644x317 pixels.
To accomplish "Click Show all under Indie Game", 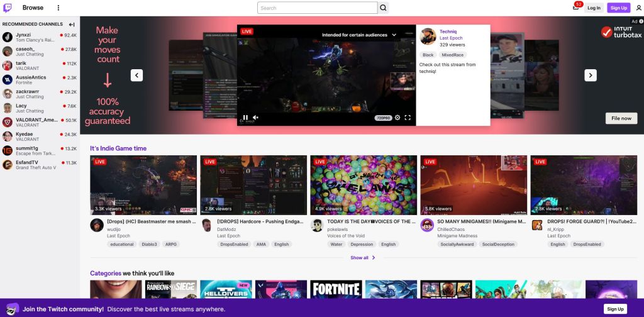I will click(x=362, y=257).
